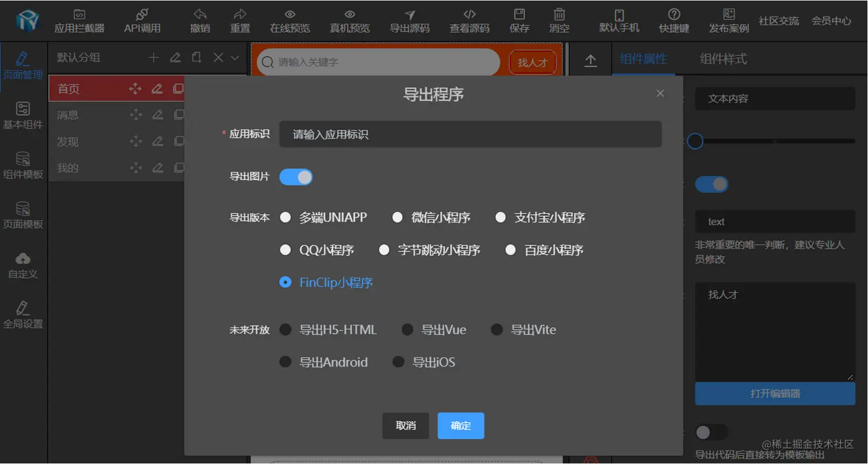Toggle the 导出图片 switch
Image resolution: width=868 pixels, height=464 pixels.
coord(296,177)
